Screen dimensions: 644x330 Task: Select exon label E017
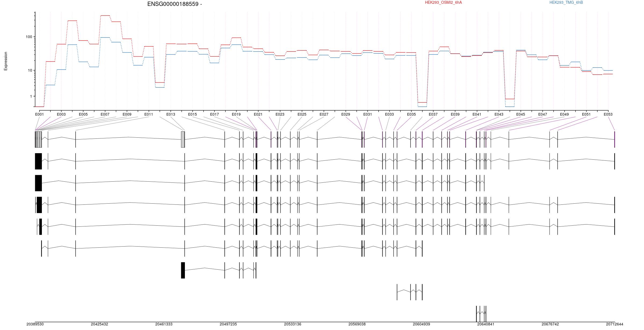pos(214,114)
